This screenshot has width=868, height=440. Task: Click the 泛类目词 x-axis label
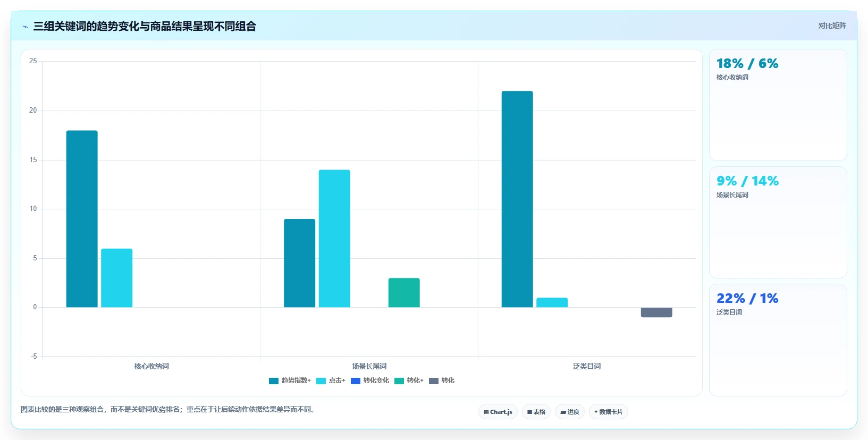pyautogui.click(x=587, y=367)
